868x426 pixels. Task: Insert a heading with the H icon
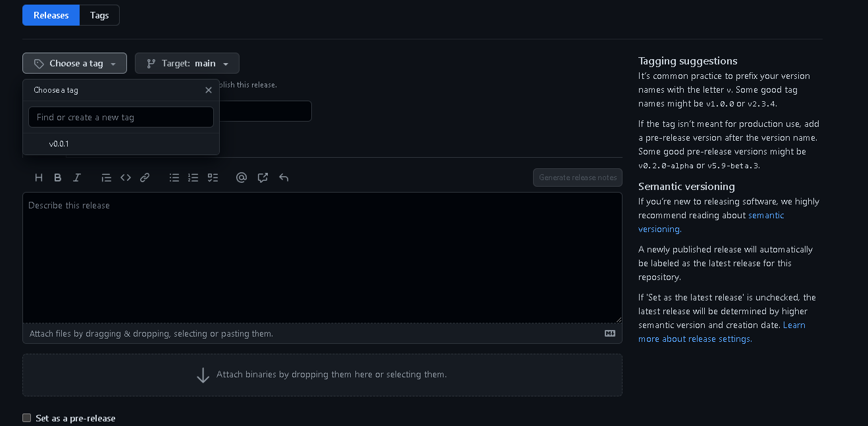pyautogui.click(x=39, y=177)
